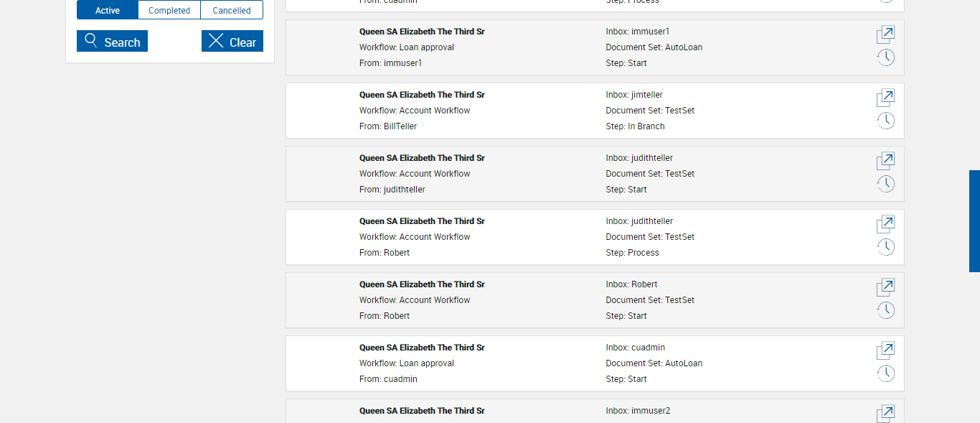Open the item sent from judithteller
The width and height of the screenshot is (980, 423).
tap(885, 161)
